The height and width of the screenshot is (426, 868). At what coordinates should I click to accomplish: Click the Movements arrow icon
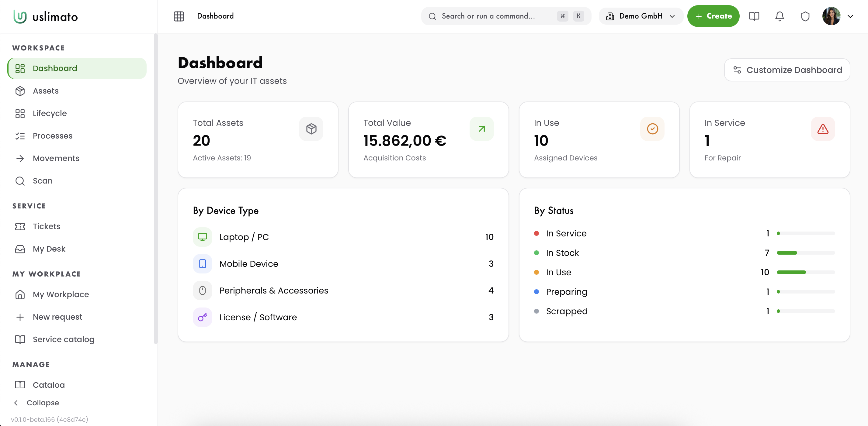point(20,158)
